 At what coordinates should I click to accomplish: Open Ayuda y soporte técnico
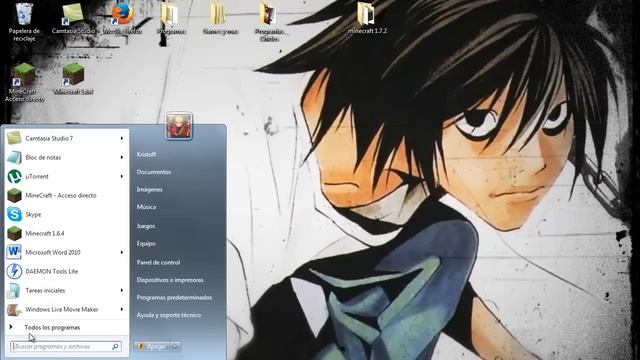[x=169, y=315]
